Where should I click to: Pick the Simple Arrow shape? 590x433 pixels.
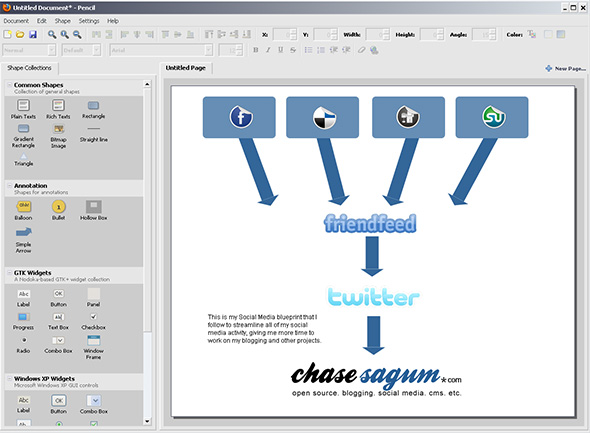tap(23, 240)
